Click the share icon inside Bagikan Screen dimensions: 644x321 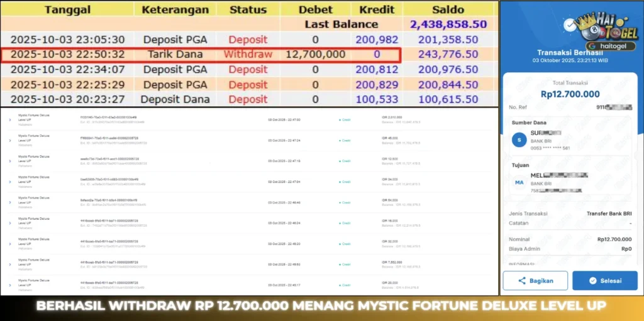tap(522, 281)
